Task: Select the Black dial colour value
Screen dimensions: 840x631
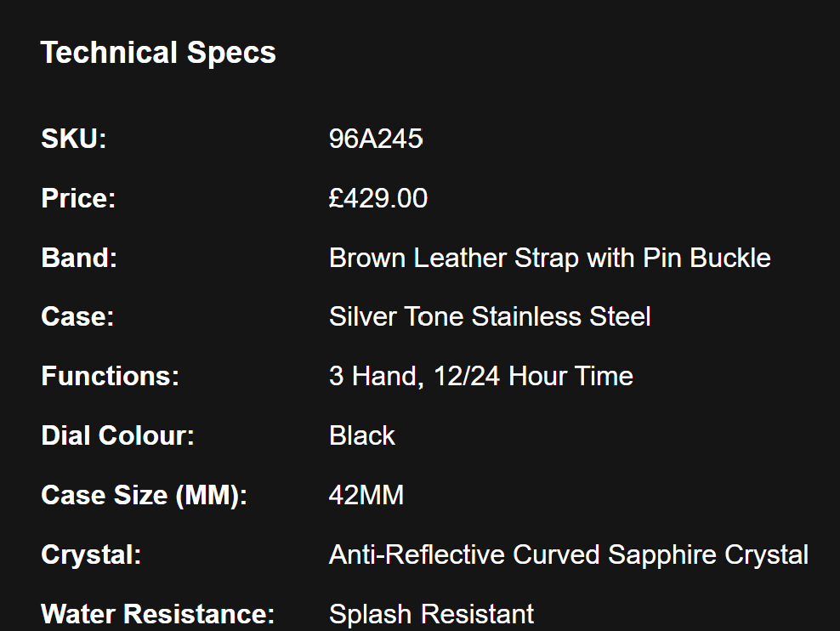Action: coord(362,435)
